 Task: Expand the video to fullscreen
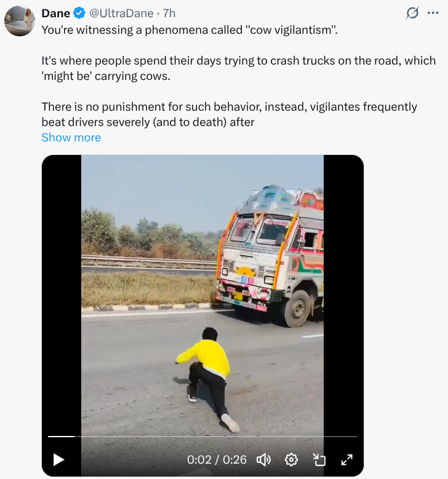pos(347,459)
